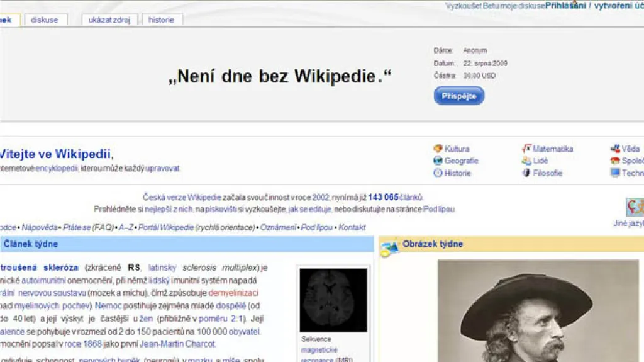Open the portrait photo of the week
The height and width of the screenshot is (362, 644).
point(538,310)
